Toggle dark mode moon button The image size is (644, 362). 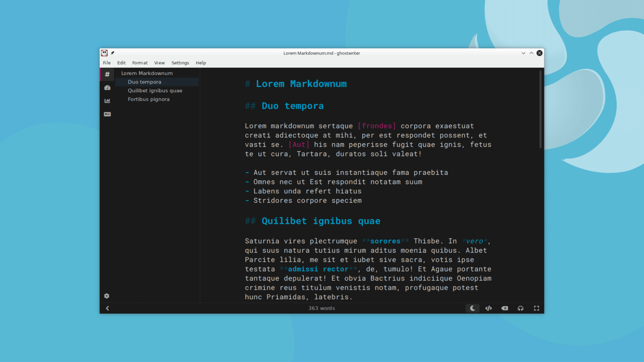tap(472, 308)
